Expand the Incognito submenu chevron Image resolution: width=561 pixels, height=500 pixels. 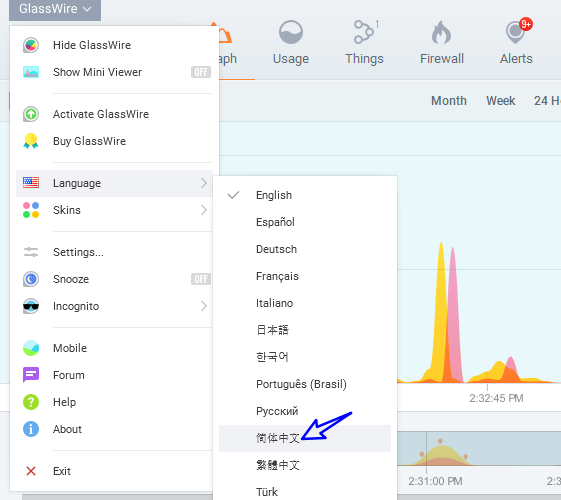point(204,306)
